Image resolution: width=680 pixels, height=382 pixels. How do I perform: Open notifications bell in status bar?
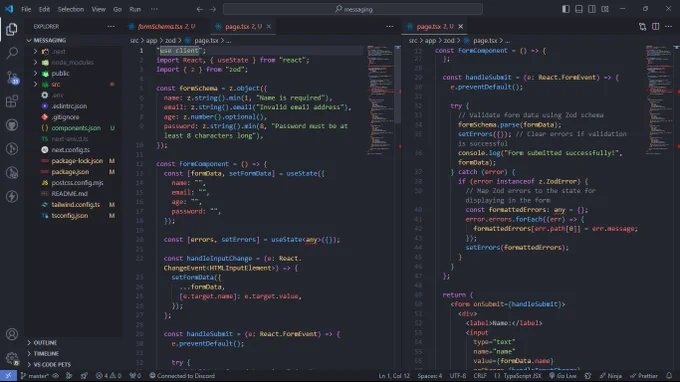point(669,375)
